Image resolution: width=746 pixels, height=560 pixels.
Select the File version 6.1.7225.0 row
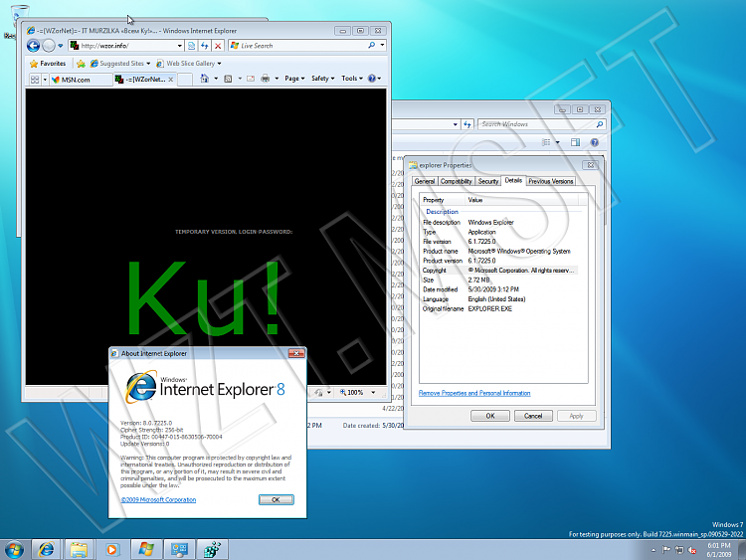(x=499, y=242)
